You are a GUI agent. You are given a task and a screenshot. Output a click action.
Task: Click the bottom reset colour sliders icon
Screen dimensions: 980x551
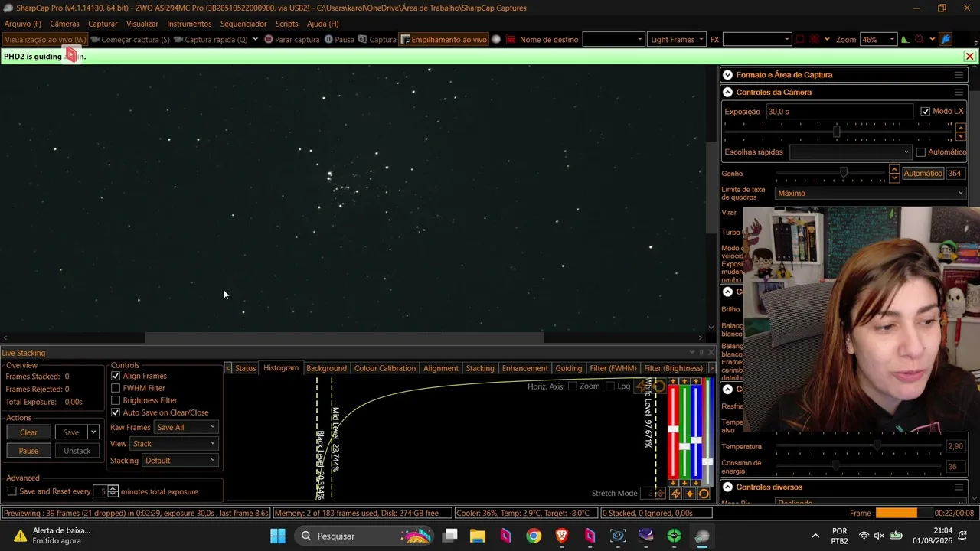tap(704, 494)
